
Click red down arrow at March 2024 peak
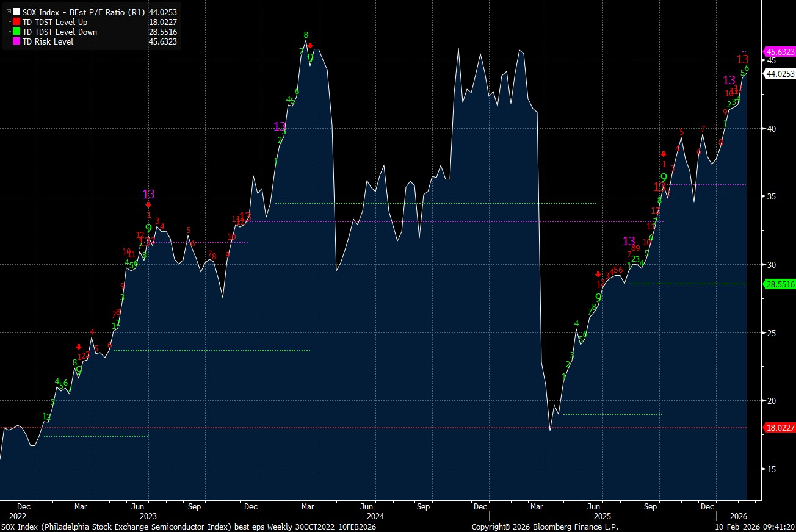tap(310, 46)
